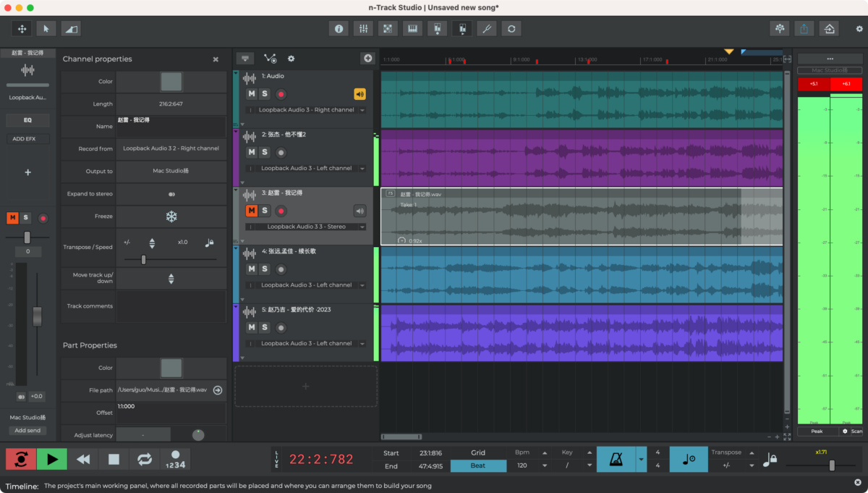The width and height of the screenshot is (868, 493).
Task: Click the Channel properties color swatch
Action: pyautogui.click(x=171, y=81)
